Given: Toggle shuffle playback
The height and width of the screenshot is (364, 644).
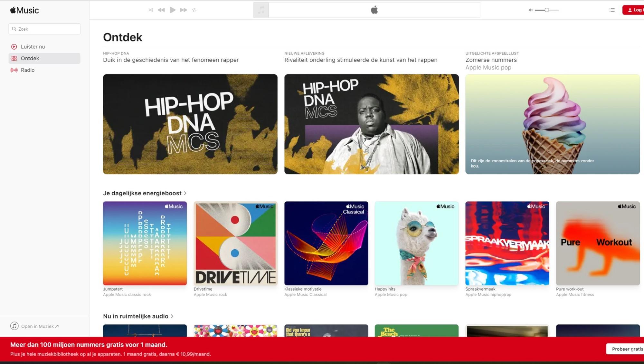Looking at the screenshot, I should (x=151, y=10).
